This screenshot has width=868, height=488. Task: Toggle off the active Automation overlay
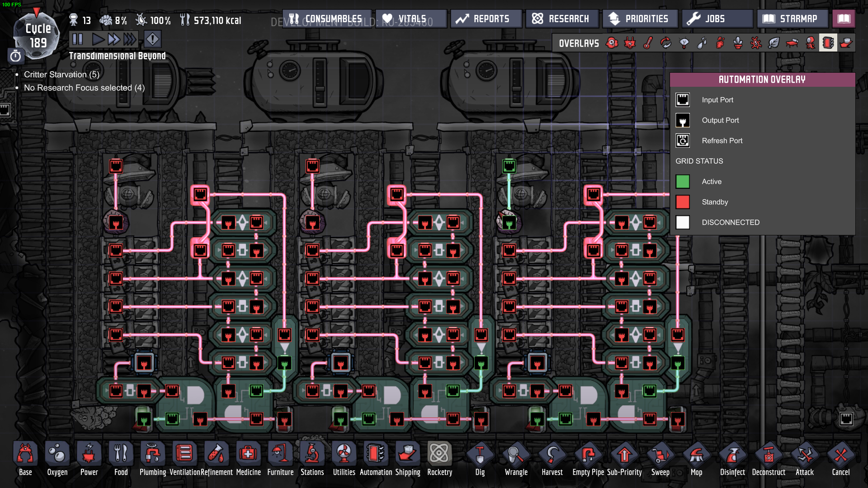tap(828, 43)
